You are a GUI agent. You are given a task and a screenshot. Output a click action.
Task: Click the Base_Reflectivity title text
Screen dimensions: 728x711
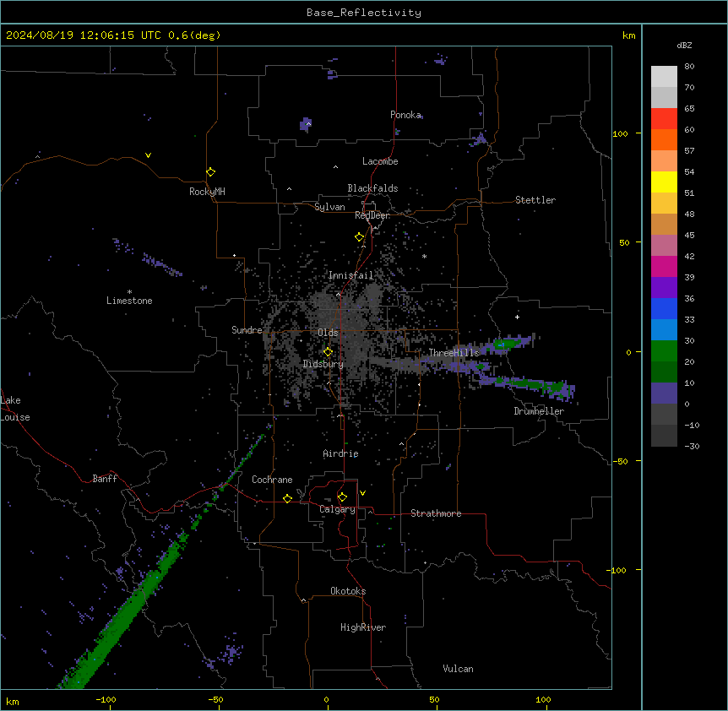click(364, 13)
